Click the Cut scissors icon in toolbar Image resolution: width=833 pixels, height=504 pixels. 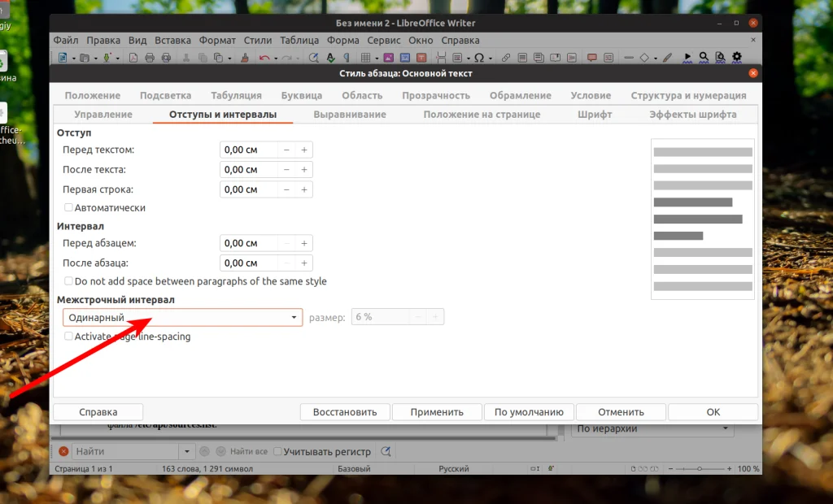[x=186, y=58]
